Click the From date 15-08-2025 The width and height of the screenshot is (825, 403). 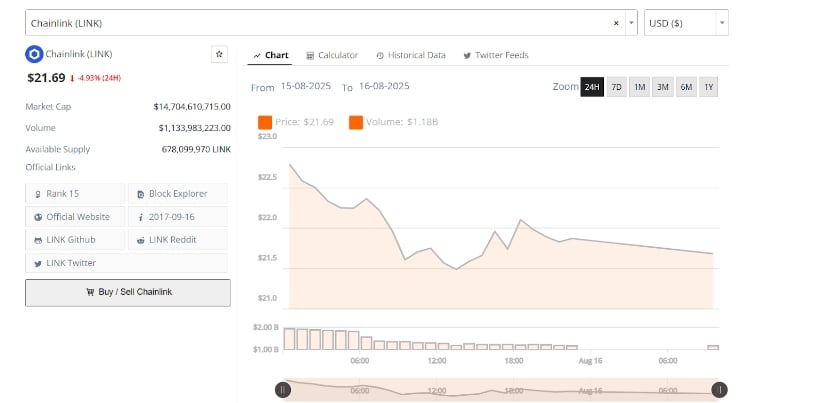coord(306,86)
